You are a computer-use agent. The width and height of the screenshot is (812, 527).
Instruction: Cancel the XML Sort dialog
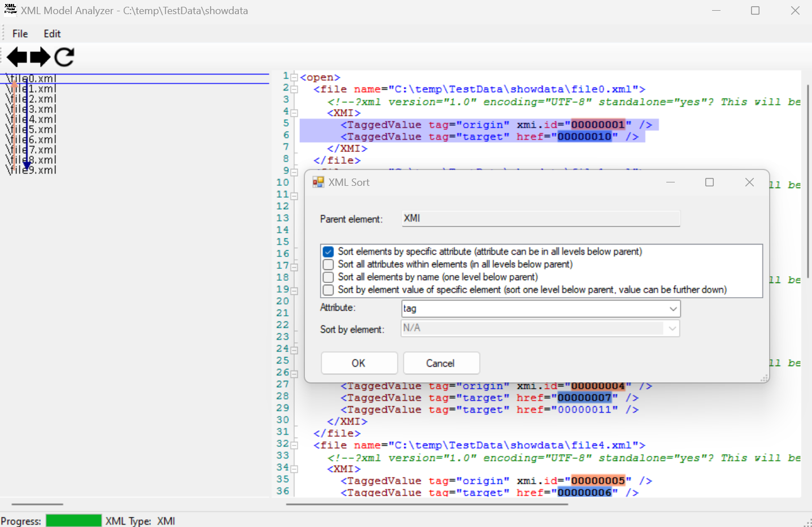click(x=441, y=363)
